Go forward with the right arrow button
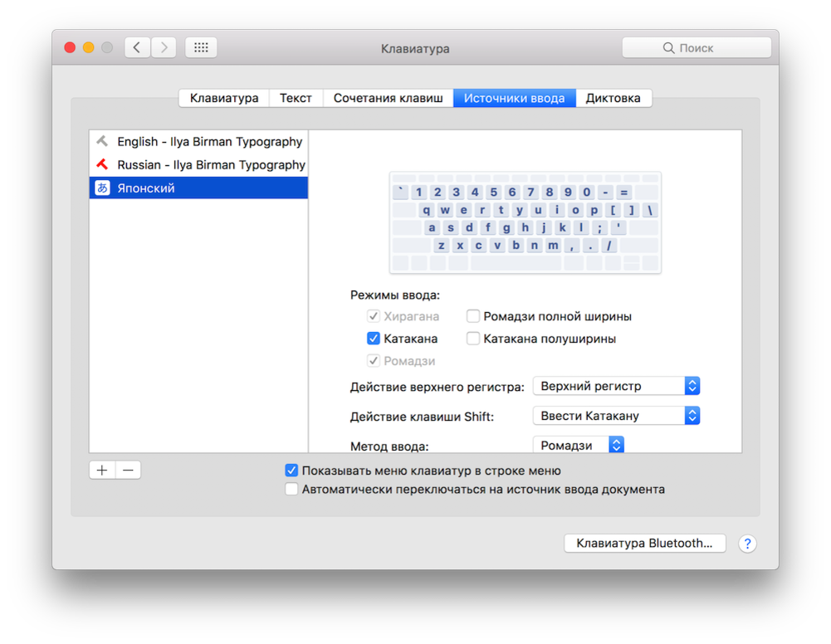The height and width of the screenshot is (644, 831). click(164, 47)
